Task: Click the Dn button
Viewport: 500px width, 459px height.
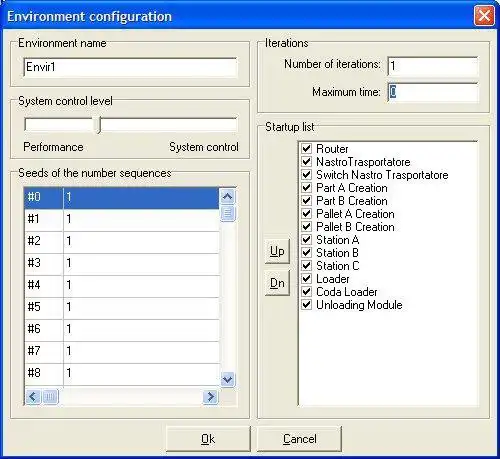Action: 277,283
